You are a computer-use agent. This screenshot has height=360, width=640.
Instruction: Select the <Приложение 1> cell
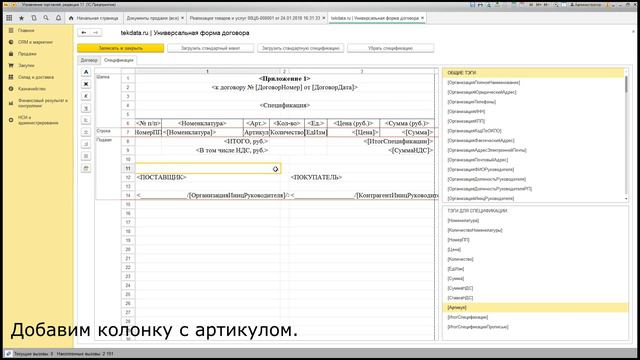[284, 78]
